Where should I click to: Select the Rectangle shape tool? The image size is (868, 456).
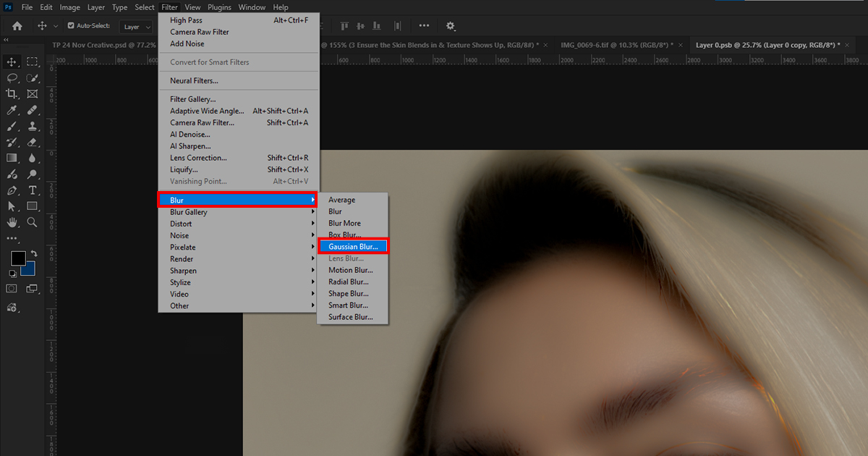coord(33,206)
